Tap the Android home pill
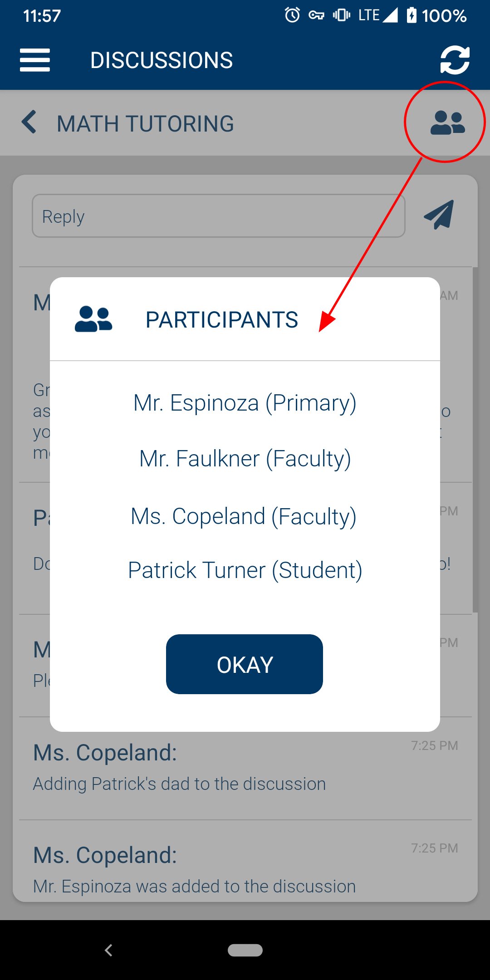The image size is (490, 980). pyautogui.click(x=245, y=950)
